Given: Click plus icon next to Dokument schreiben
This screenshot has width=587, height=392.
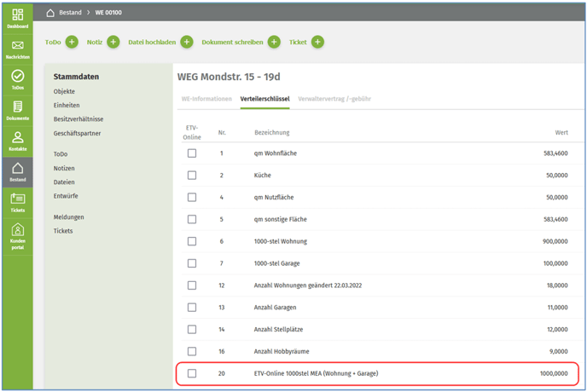Looking at the screenshot, I should tap(274, 42).
